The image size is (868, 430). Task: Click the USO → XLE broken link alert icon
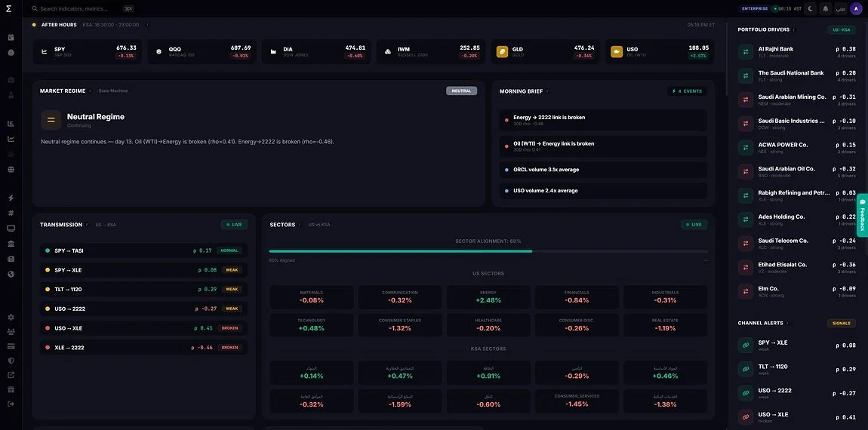point(746,417)
